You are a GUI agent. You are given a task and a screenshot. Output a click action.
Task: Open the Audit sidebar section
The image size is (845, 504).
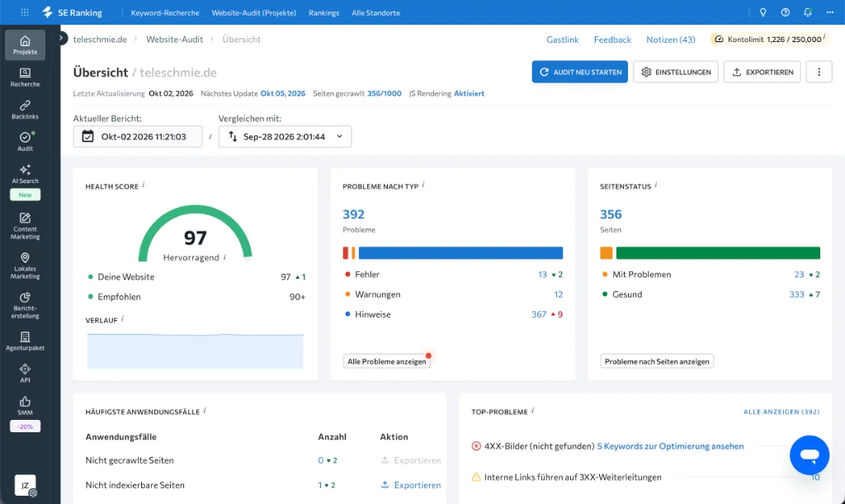pos(26,142)
